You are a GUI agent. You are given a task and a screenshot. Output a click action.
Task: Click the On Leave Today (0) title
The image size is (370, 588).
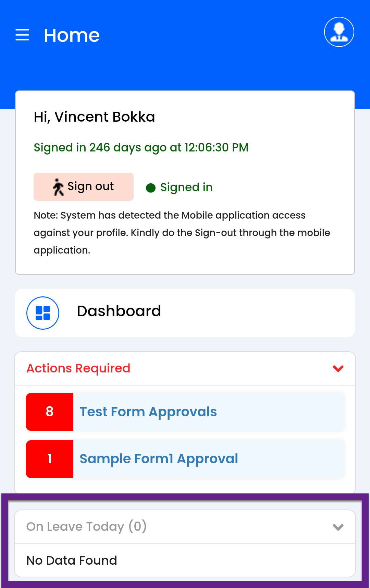pos(86,527)
